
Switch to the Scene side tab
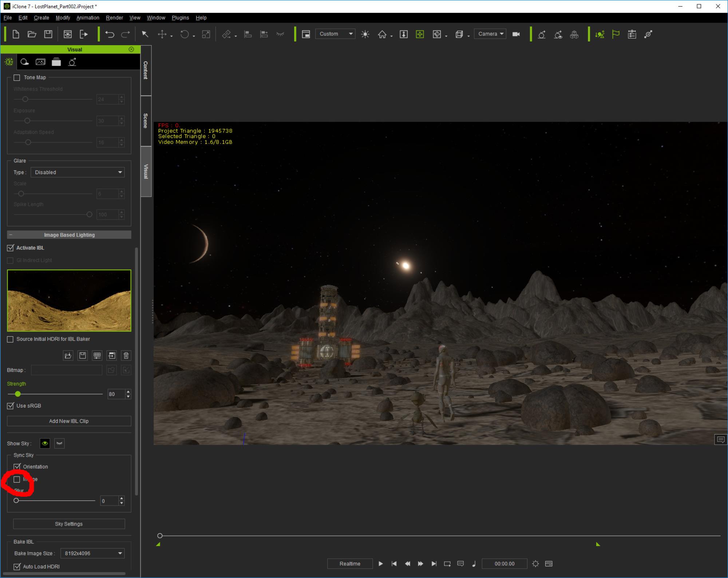click(146, 121)
